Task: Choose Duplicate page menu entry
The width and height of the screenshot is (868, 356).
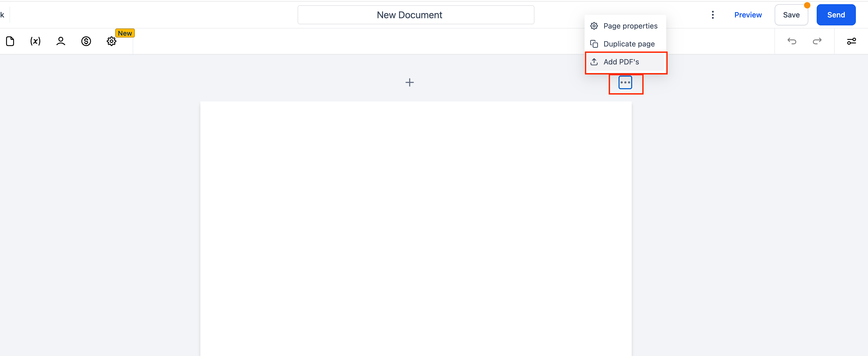Action: [x=629, y=44]
